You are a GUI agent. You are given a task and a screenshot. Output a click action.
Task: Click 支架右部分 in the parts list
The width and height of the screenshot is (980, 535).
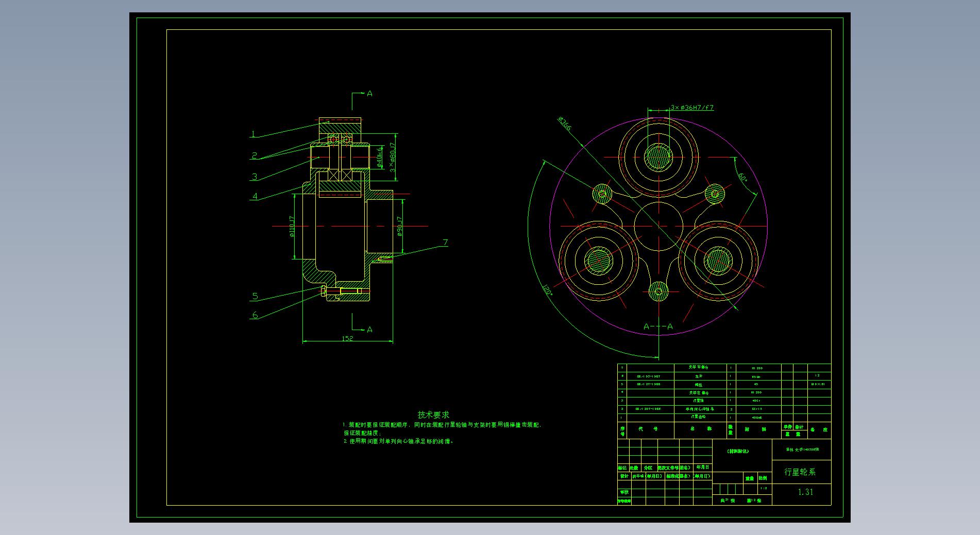tap(699, 367)
